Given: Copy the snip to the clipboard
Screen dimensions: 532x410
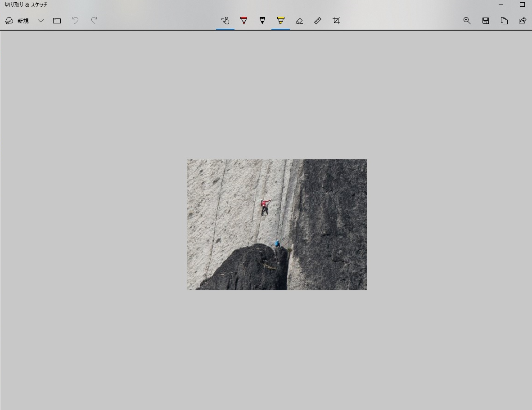Looking at the screenshot, I should tap(504, 21).
